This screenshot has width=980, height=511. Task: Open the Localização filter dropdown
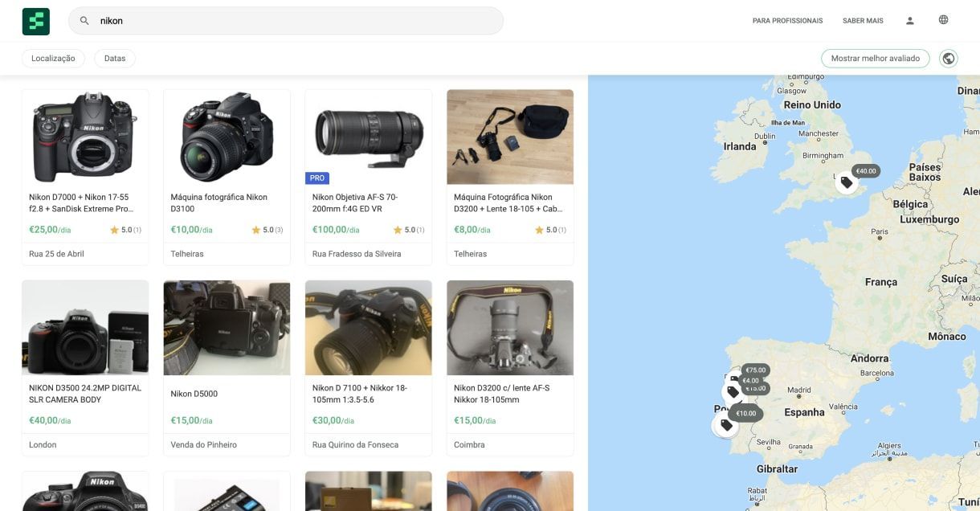[x=53, y=59]
